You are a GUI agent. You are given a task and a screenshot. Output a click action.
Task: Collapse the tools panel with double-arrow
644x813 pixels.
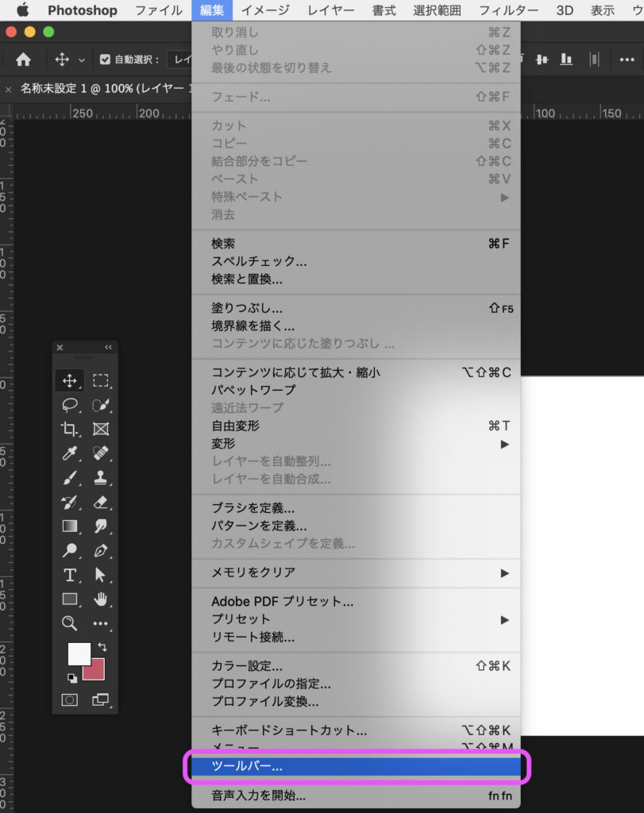pyautogui.click(x=108, y=347)
